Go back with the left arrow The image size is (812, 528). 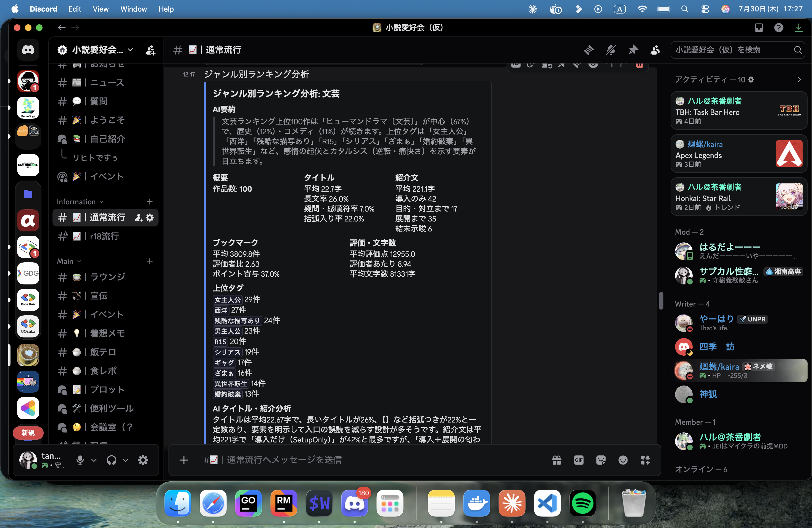pyautogui.click(x=61, y=28)
